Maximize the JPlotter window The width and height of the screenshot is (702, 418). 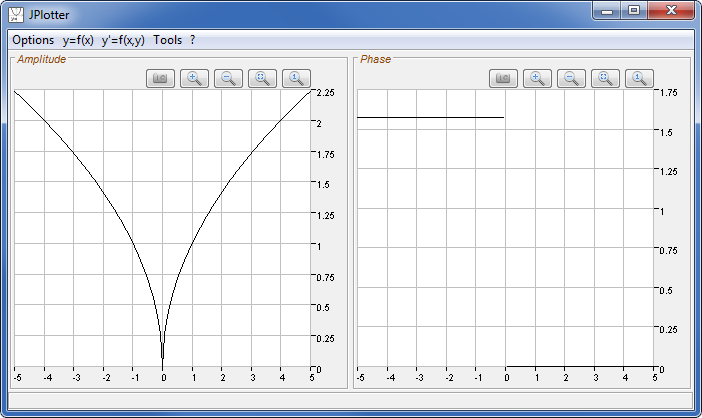[x=633, y=11]
